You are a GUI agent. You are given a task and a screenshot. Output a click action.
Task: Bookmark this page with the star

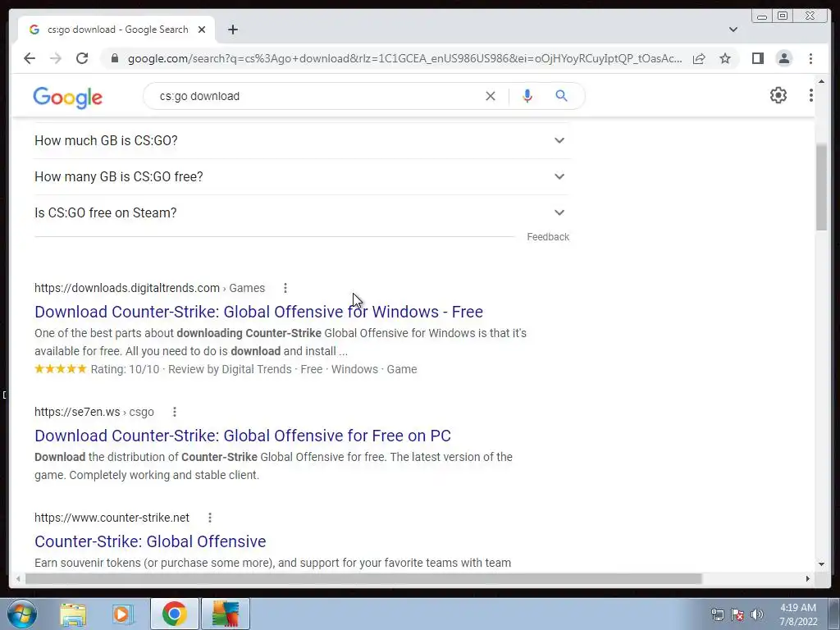pos(725,58)
